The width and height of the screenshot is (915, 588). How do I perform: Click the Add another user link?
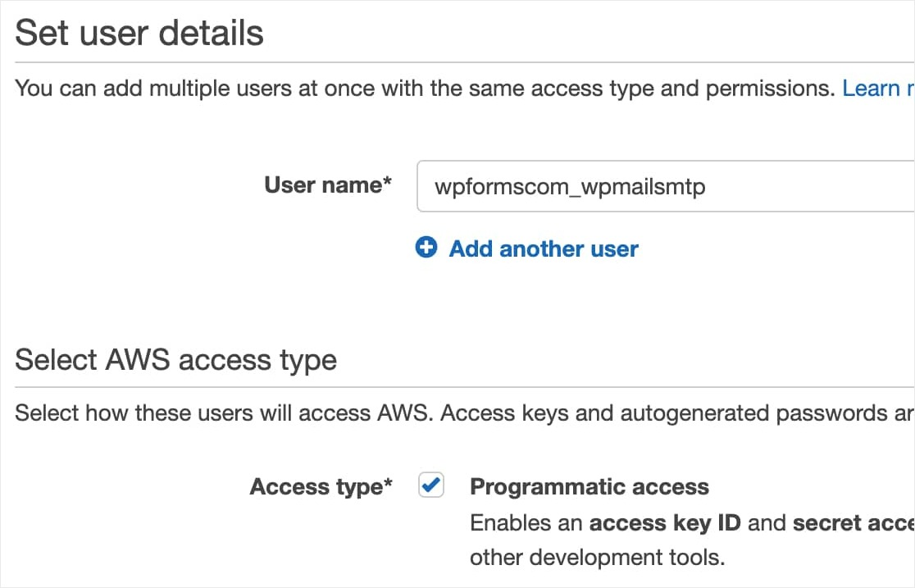click(543, 248)
